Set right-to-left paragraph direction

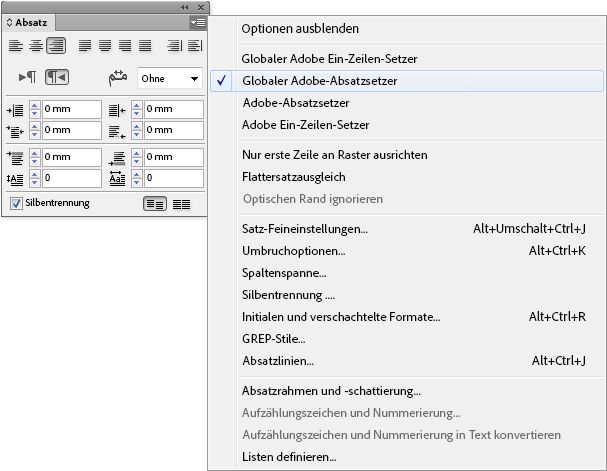[x=57, y=77]
